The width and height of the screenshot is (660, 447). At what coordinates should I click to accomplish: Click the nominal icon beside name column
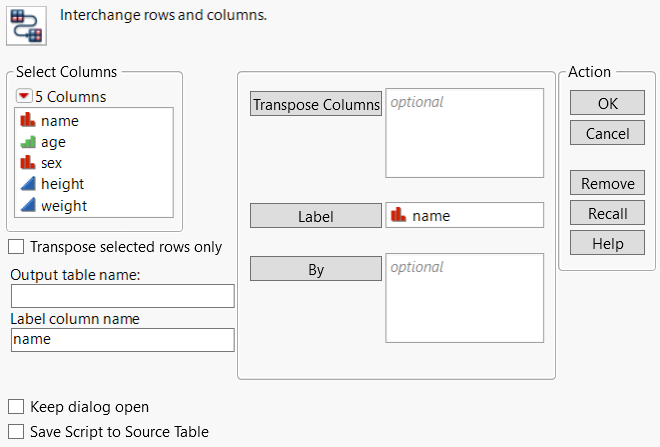tap(27, 121)
